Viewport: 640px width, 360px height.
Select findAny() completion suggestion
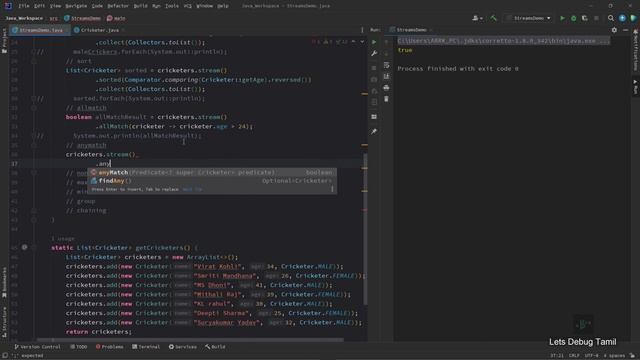click(x=212, y=181)
